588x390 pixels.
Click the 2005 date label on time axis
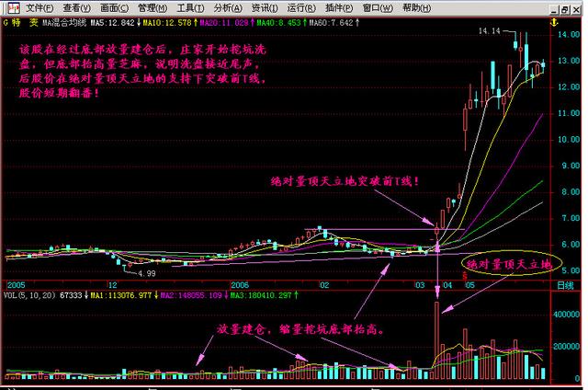[17, 285]
